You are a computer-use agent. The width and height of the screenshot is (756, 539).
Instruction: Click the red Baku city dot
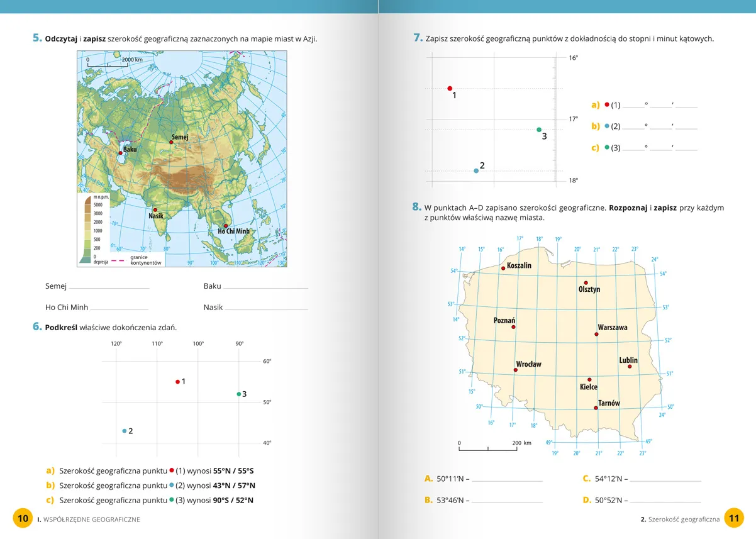tap(121, 153)
